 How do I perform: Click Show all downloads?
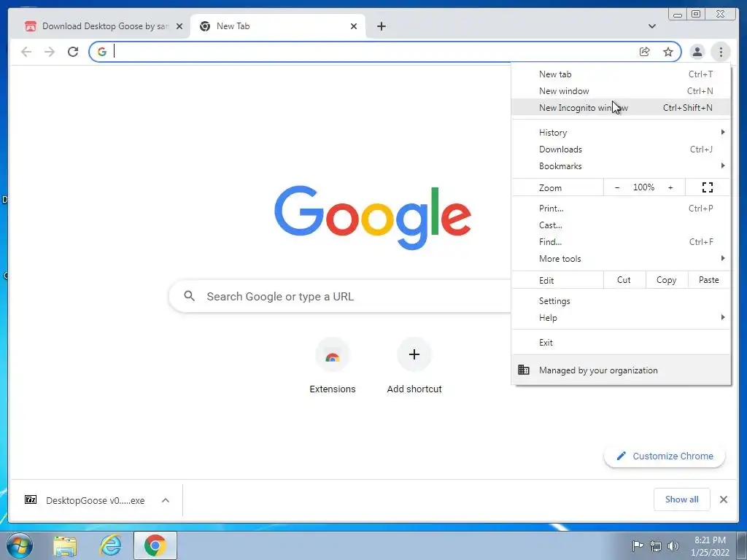click(682, 499)
